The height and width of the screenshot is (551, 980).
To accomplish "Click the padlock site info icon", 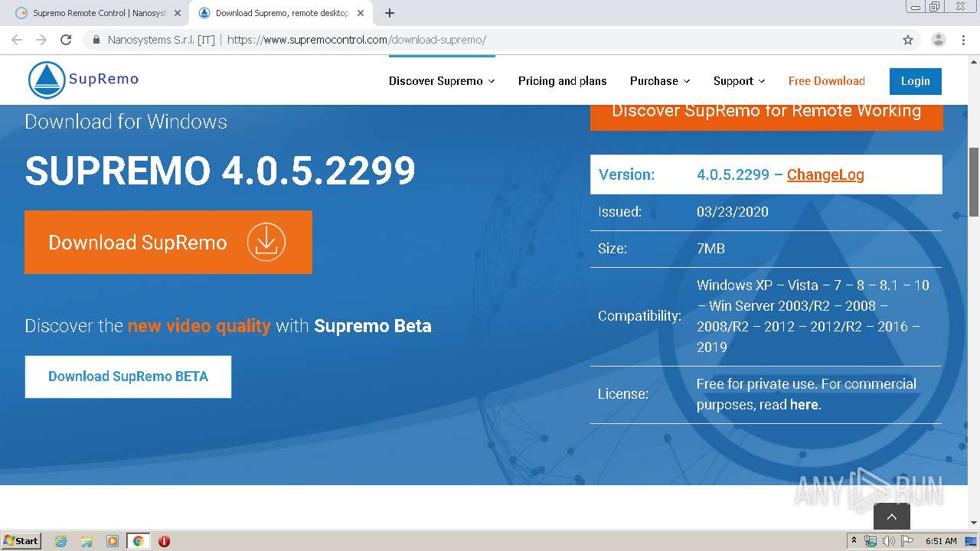I will point(96,40).
